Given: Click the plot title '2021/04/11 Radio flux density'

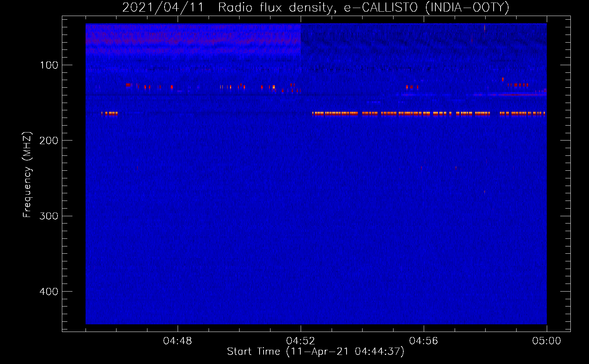Looking at the screenshot, I should click(316, 7).
